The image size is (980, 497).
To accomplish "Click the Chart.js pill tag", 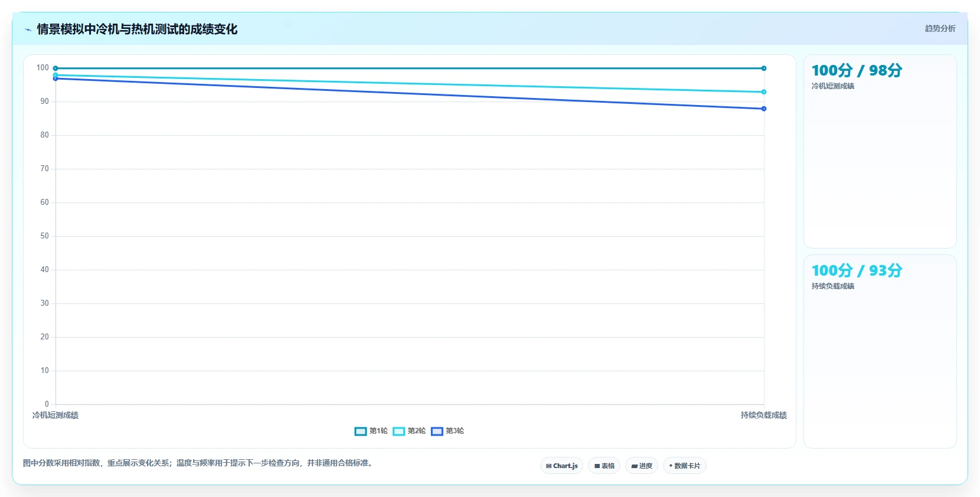I will coord(561,466).
